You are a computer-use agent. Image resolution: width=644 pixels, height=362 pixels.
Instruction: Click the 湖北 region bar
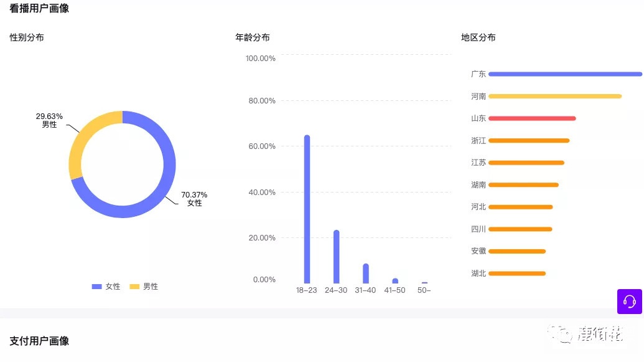tap(517, 274)
